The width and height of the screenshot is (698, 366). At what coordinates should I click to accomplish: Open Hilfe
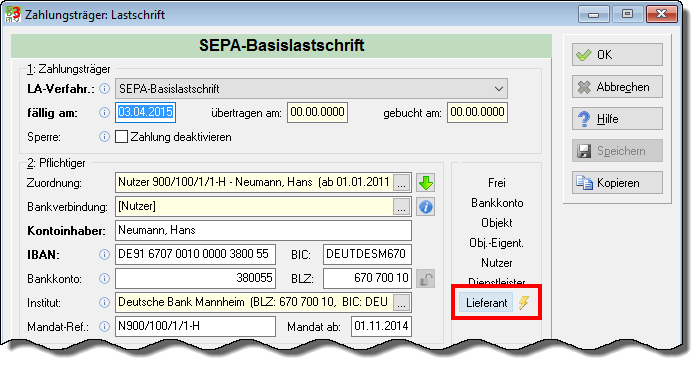pos(617,119)
